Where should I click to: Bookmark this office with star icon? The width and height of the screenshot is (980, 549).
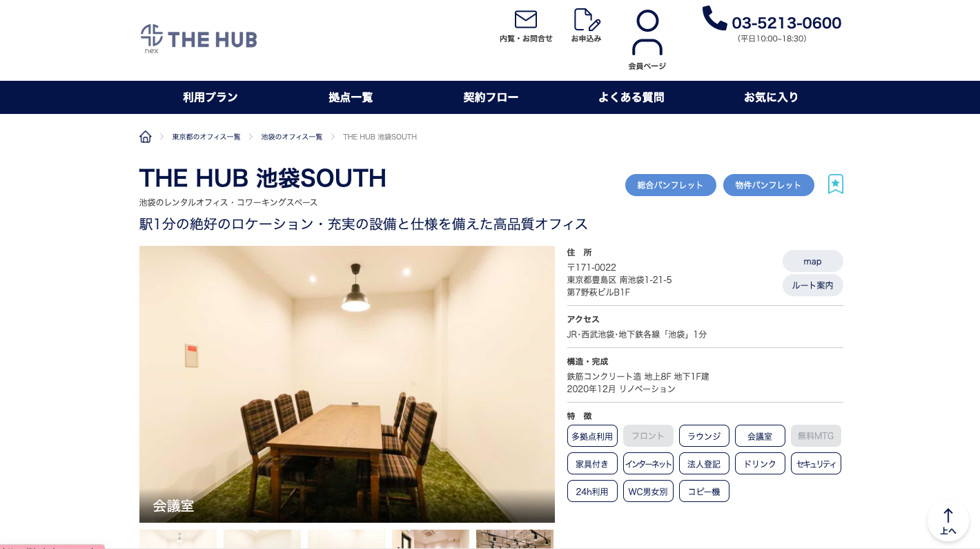pyautogui.click(x=836, y=184)
